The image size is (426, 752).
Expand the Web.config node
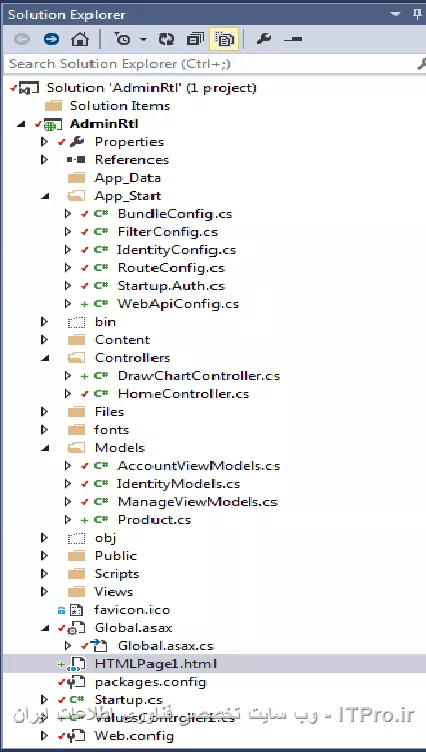click(44, 735)
